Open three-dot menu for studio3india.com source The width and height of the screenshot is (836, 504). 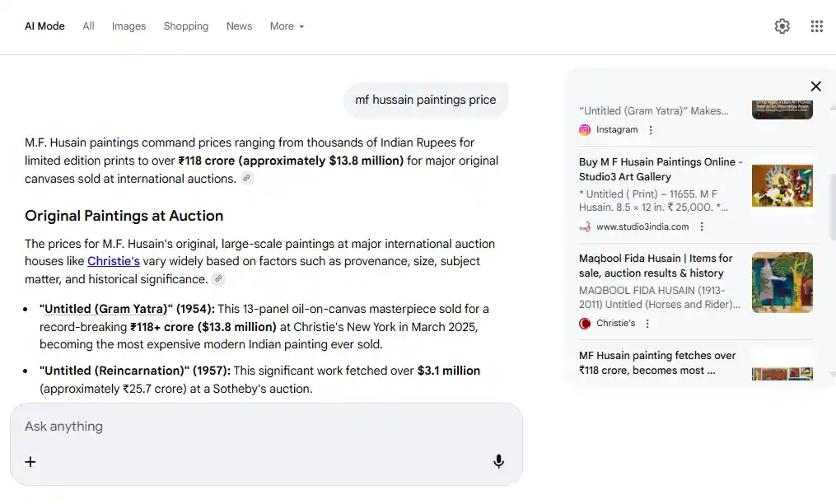[702, 226]
